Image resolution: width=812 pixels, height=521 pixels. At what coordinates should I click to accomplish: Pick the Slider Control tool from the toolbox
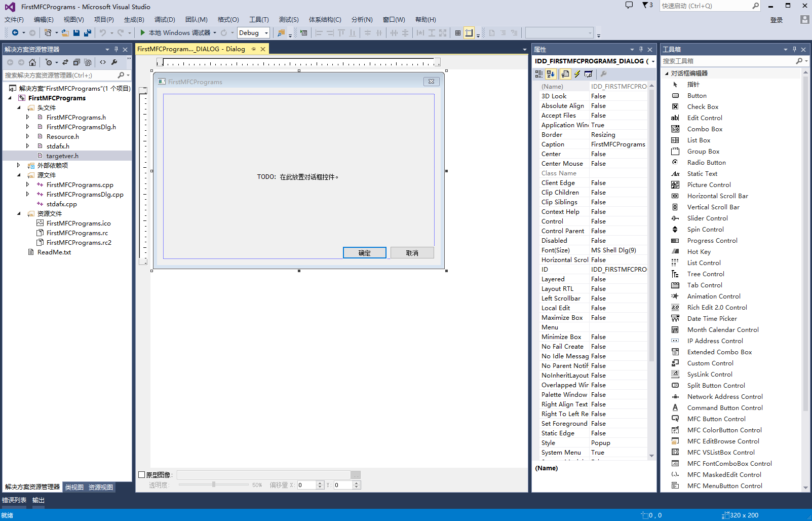[707, 218]
